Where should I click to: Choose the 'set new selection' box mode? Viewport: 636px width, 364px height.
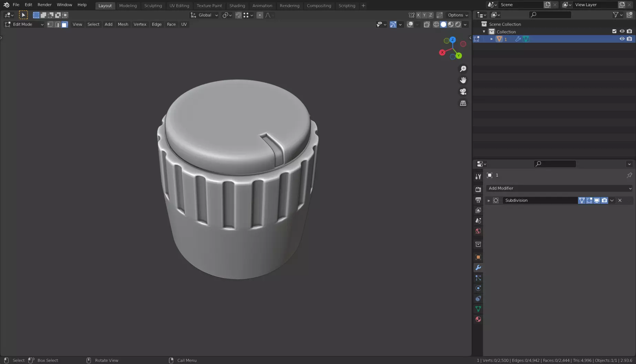tap(36, 15)
